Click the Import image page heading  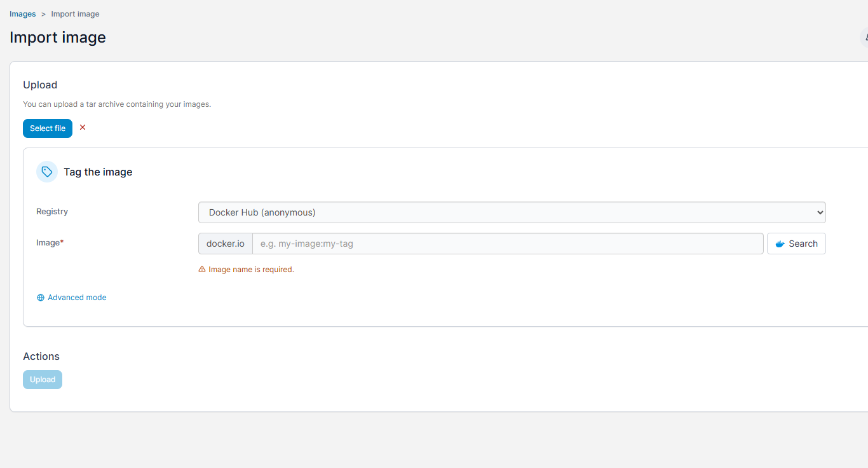coord(58,38)
